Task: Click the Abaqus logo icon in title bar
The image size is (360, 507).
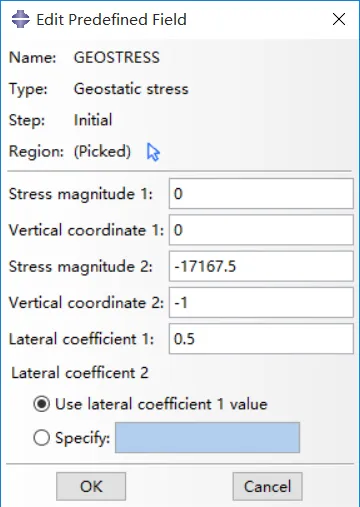Action: [x=21, y=19]
